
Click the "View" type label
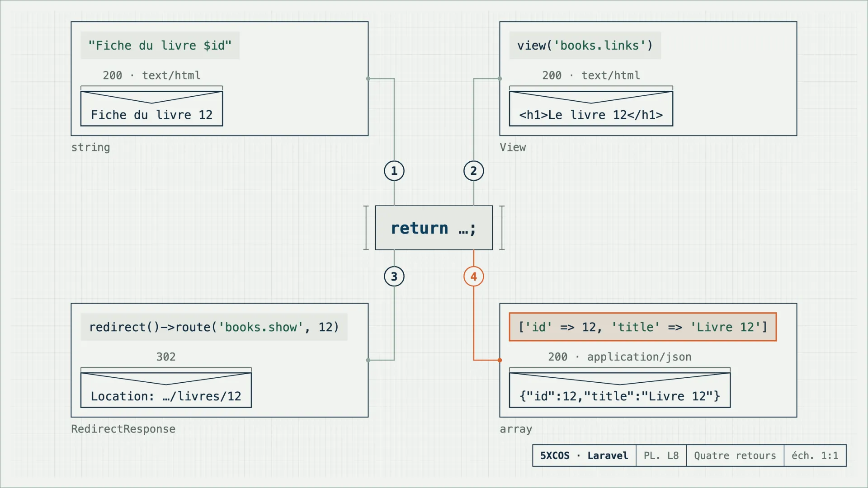pos(513,147)
